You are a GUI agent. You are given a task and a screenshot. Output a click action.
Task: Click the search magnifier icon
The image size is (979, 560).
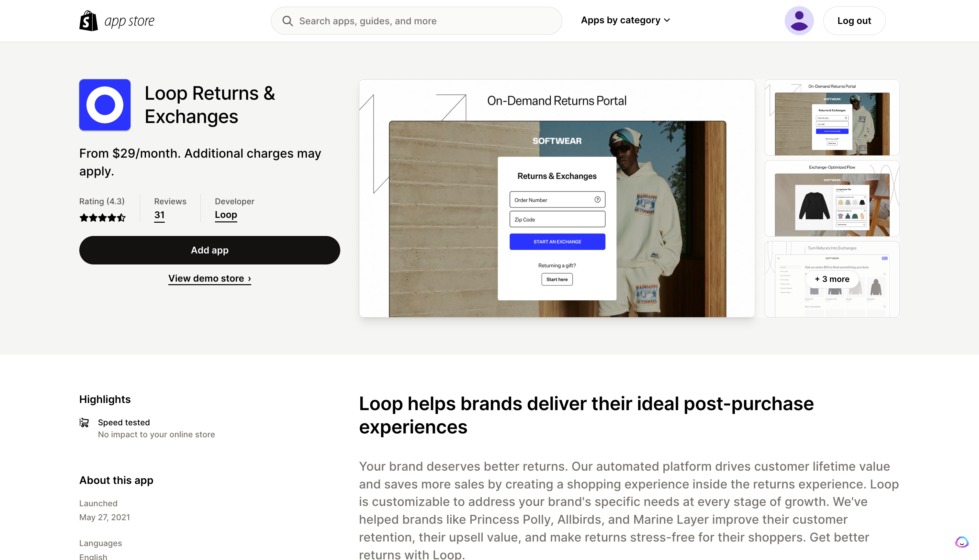pyautogui.click(x=287, y=21)
